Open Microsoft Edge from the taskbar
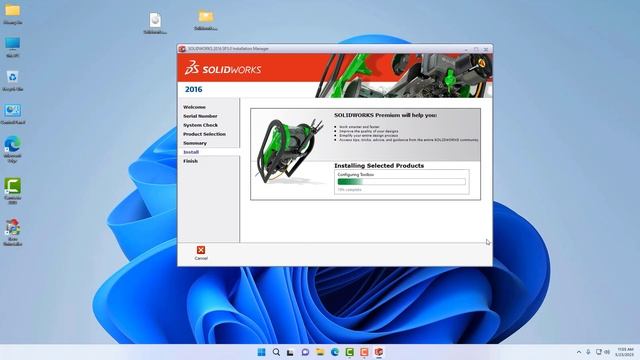 tap(335, 352)
